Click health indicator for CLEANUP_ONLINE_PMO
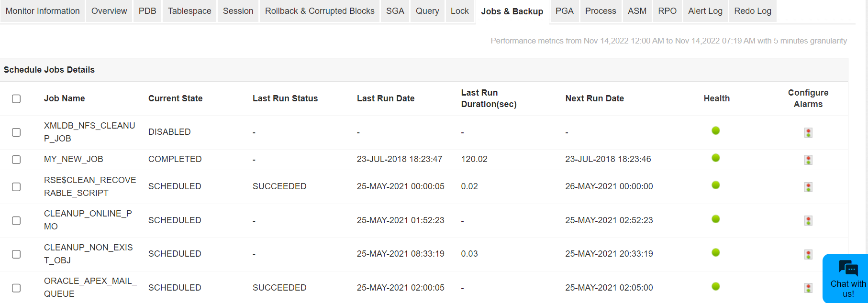The height and width of the screenshot is (303, 868). tap(716, 219)
